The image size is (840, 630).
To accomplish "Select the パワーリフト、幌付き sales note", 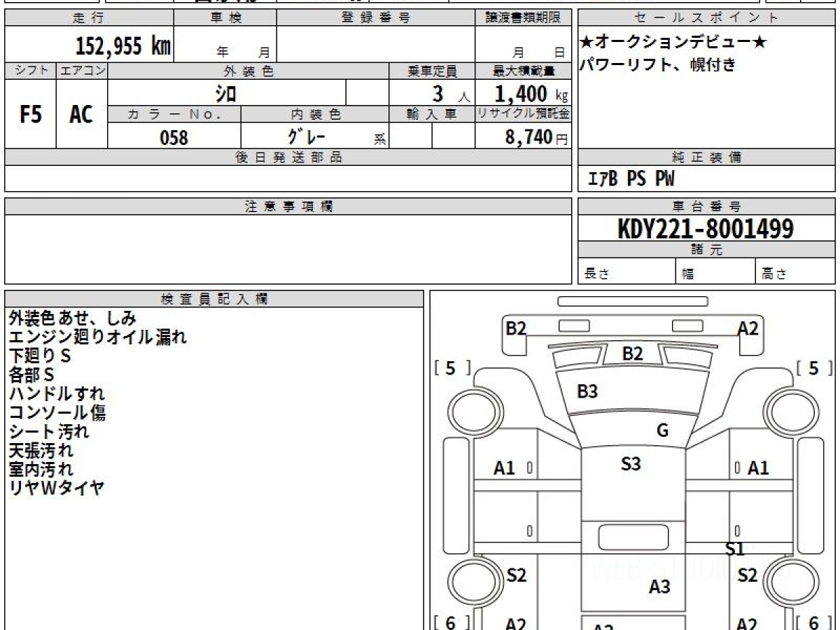I will click(x=658, y=66).
